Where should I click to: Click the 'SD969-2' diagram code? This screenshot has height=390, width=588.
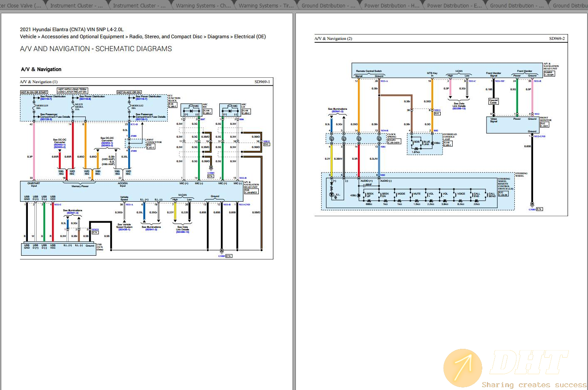tap(557, 39)
